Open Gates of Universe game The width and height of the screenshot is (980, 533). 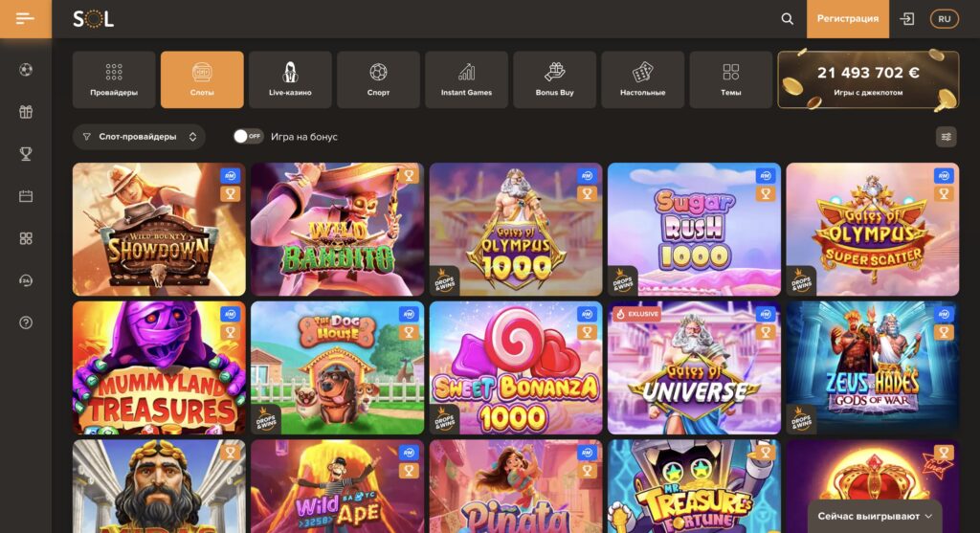[x=694, y=368]
